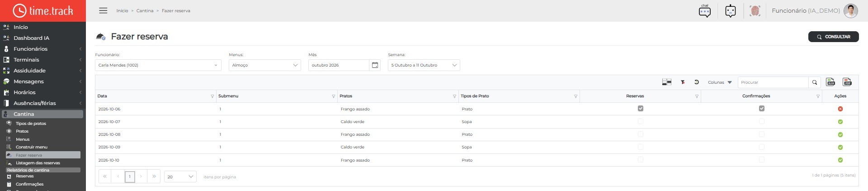This screenshot has height=191, width=868.
Task: Open the Colunas dropdown
Action: pos(720,82)
